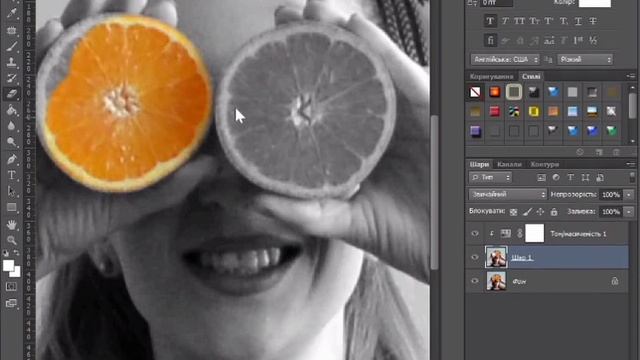Select the Zoom tool

tap(11, 240)
